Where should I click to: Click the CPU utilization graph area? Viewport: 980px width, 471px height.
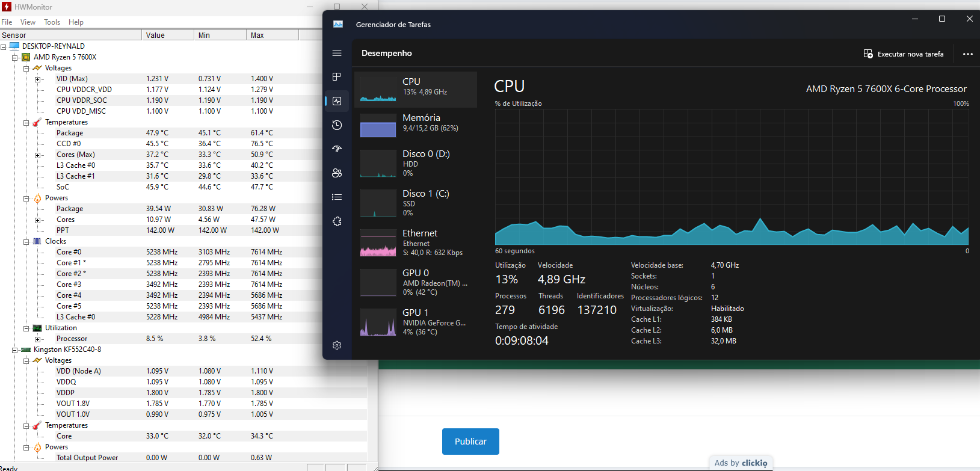point(732,177)
